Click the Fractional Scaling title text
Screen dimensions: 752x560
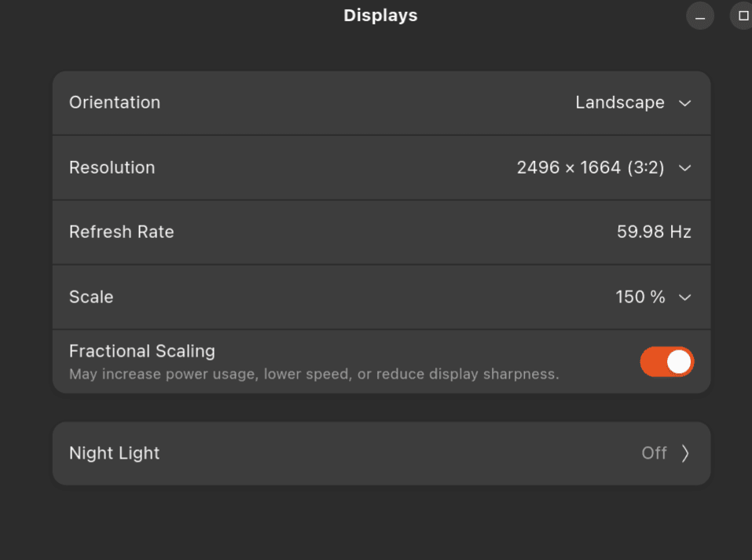point(142,351)
